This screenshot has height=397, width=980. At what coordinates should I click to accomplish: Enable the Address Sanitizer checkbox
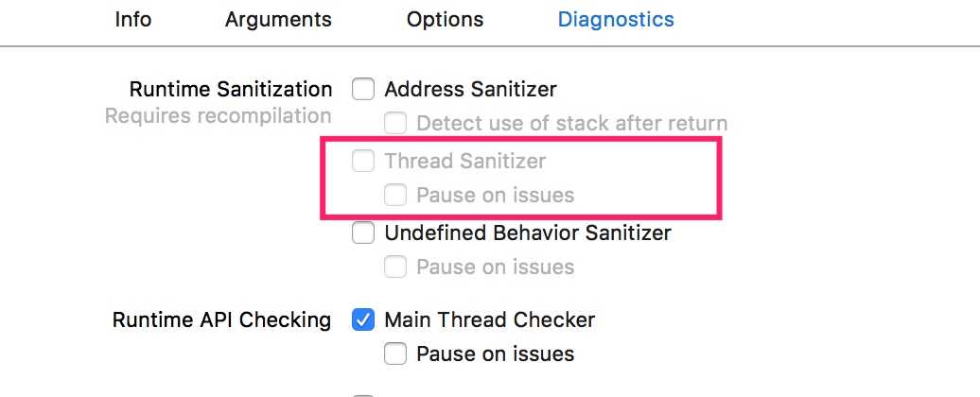click(x=363, y=90)
